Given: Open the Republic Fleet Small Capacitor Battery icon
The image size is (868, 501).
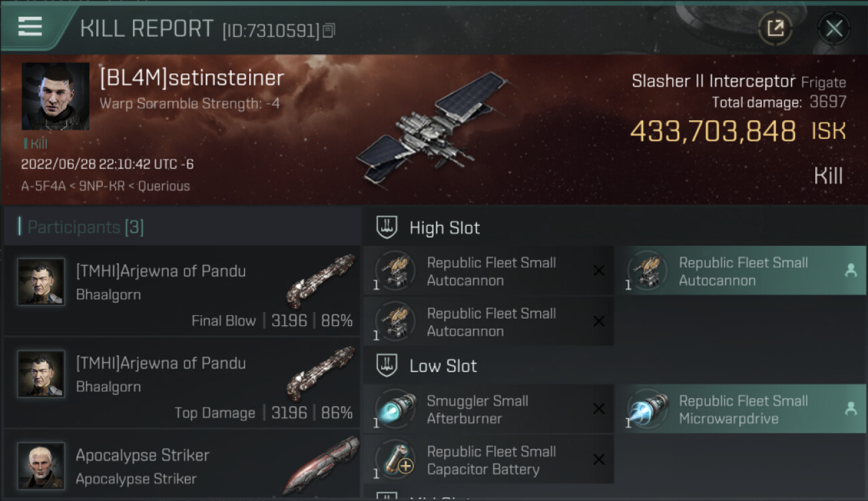Looking at the screenshot, I should (x=395, y=460).
